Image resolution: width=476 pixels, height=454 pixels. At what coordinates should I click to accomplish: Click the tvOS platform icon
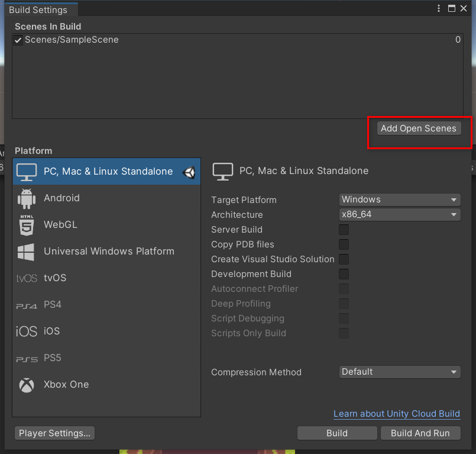click(x=27, y=278)
